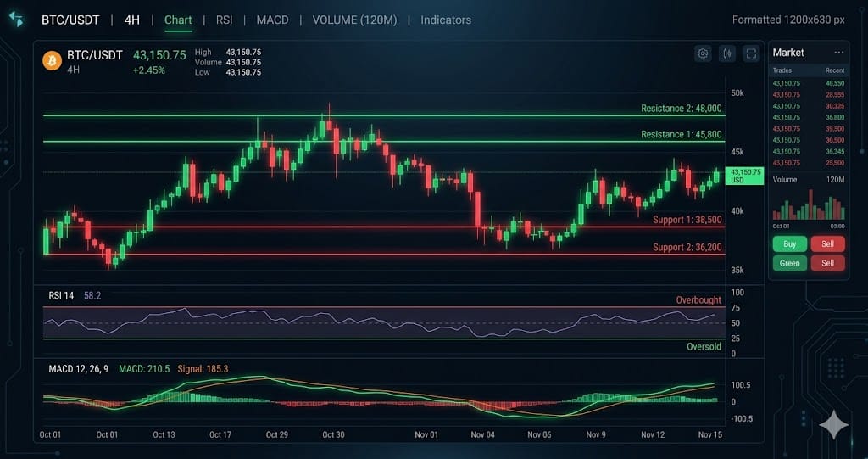This screenshot has width=868, height=459.
Task: Click the Oct 17 date label
Action: coord(220,434)
